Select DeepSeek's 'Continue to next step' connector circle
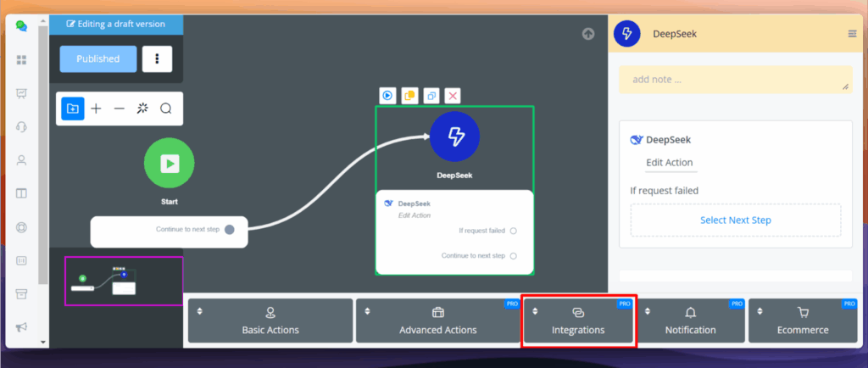 pyautogui.click(x=514, y=255)
